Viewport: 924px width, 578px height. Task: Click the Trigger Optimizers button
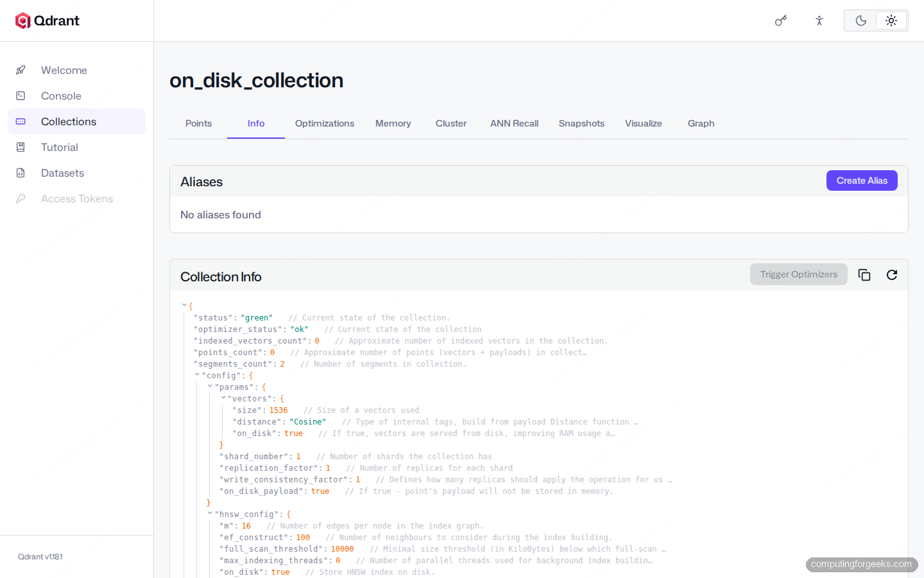[x=799, y=274]
